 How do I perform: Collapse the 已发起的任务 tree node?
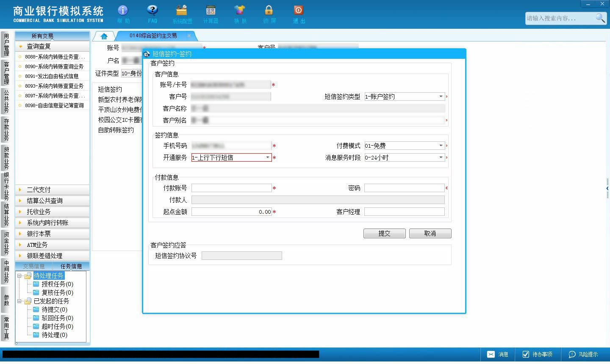pyautogui.click(x=19, y=301)
